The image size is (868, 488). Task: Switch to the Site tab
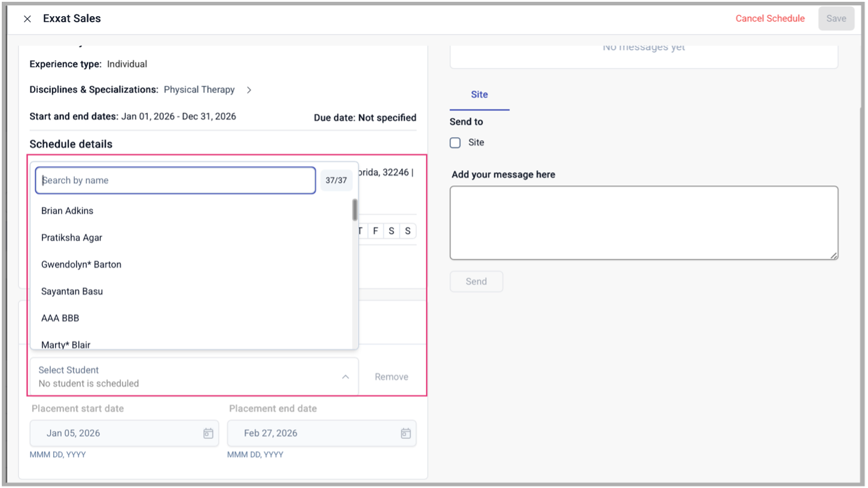click(x=479, y=95)
